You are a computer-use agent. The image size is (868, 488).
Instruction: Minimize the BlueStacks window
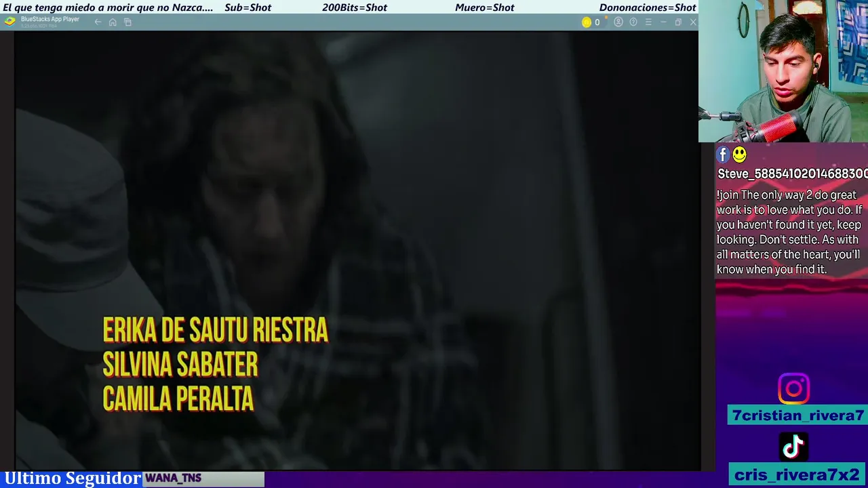(663, 22)
